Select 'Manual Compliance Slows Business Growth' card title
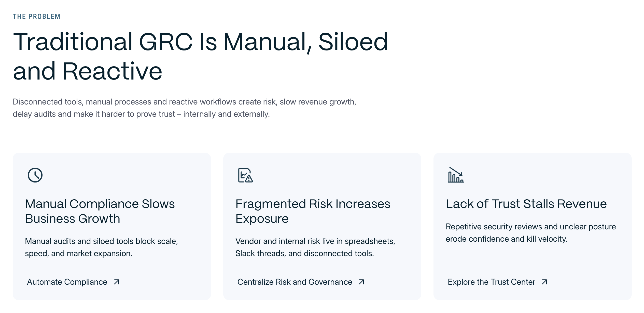644x313 pixels. (x=100, y=211)
